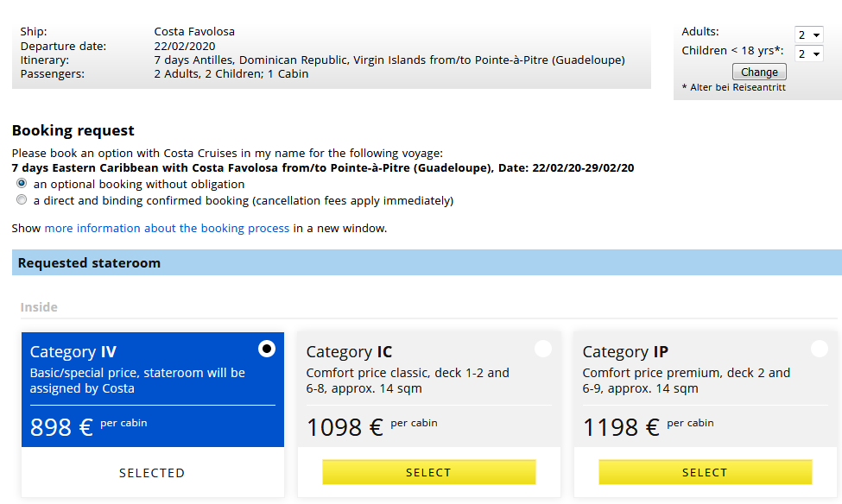
Task: Open the Children count dropdown
Action: (808, 54)
